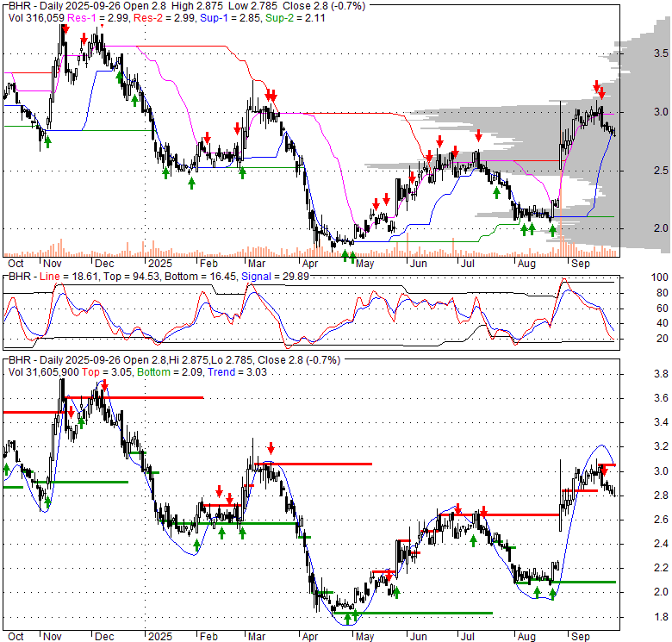Select the 'Aug' month label under the top chart
Image resolution: width=672 pixels, height=642 pixels.
click(526, 263)
